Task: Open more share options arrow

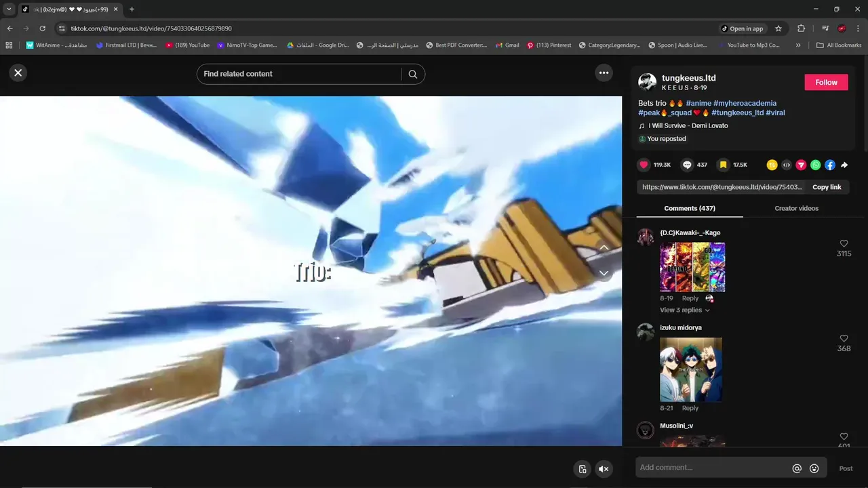Action: [844, 165]
